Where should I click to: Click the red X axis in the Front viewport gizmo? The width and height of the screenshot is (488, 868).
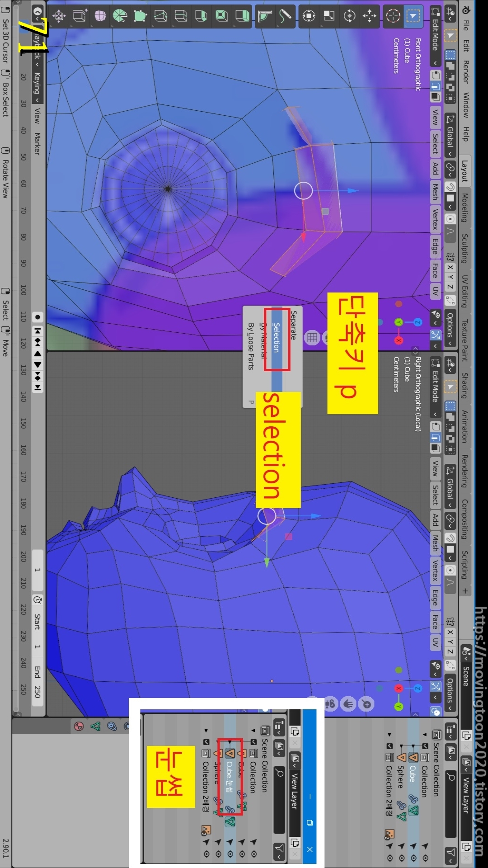[399, 340]
